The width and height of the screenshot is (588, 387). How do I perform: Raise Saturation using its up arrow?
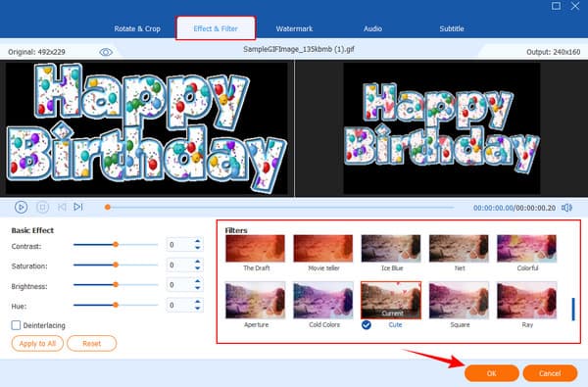tap(198, 262)
